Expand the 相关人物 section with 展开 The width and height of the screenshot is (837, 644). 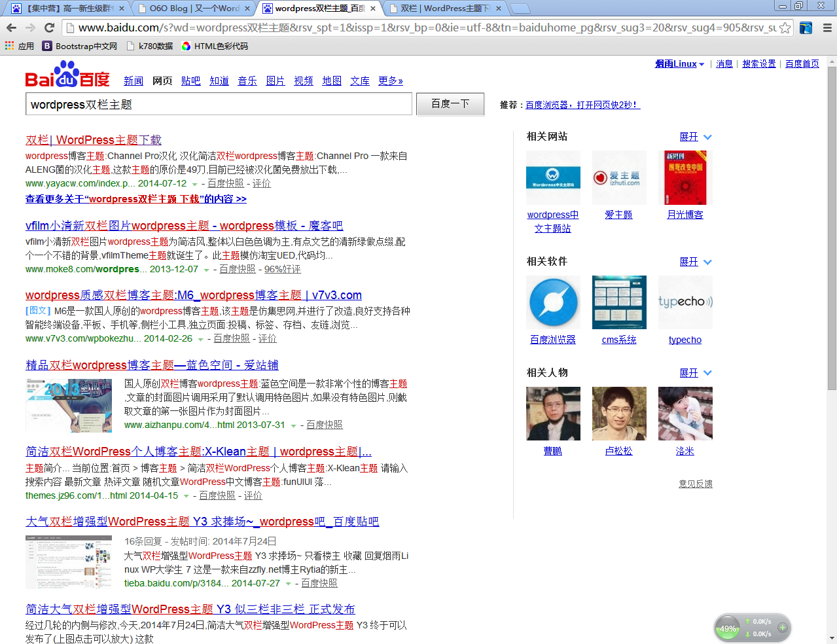coord(695,373)
